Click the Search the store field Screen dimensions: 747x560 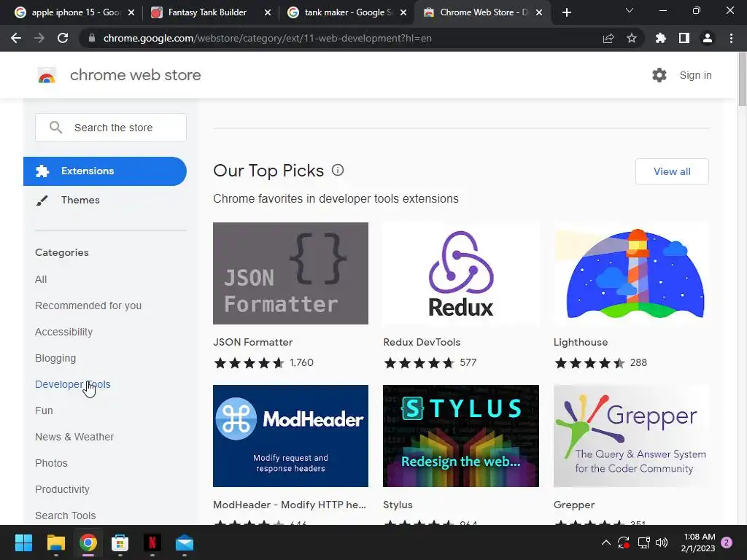[111, 128]
